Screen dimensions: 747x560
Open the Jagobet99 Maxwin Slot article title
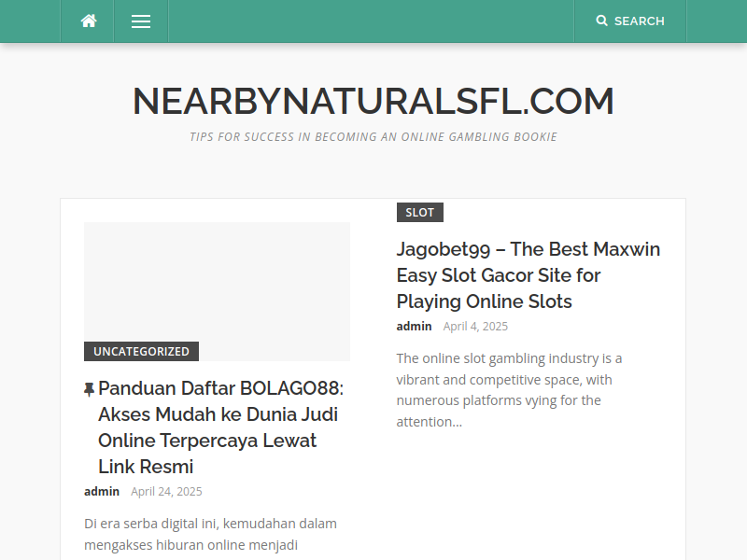pyautogui.click(x=529, y=275)
